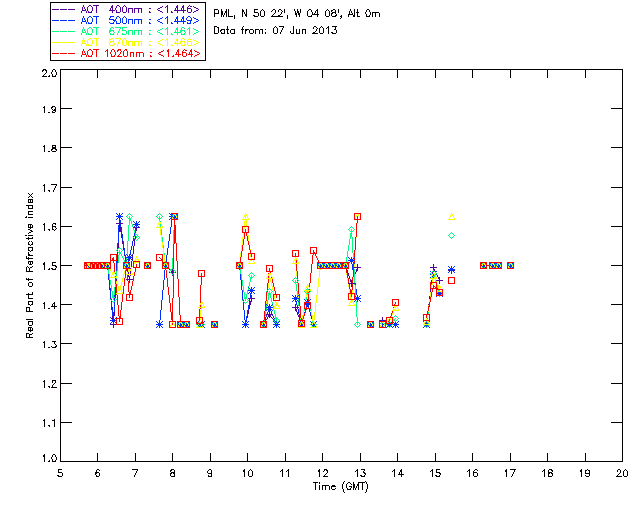Image resolution: width=640 pixels, height=512 pixels.
Task: Click the 'Time (GMT)' x-axis title
Action: [340, 487]
